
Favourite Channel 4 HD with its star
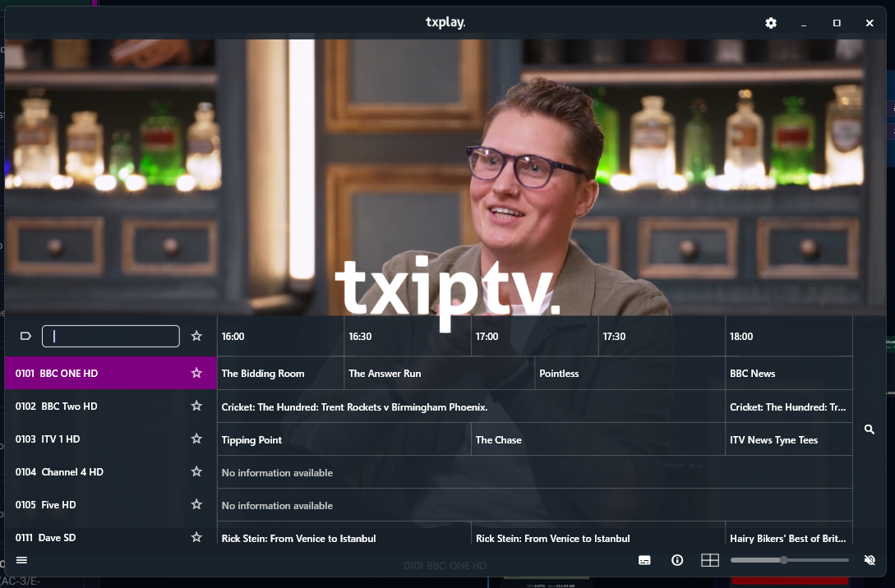pyautogui.click(x=196, y=471)
